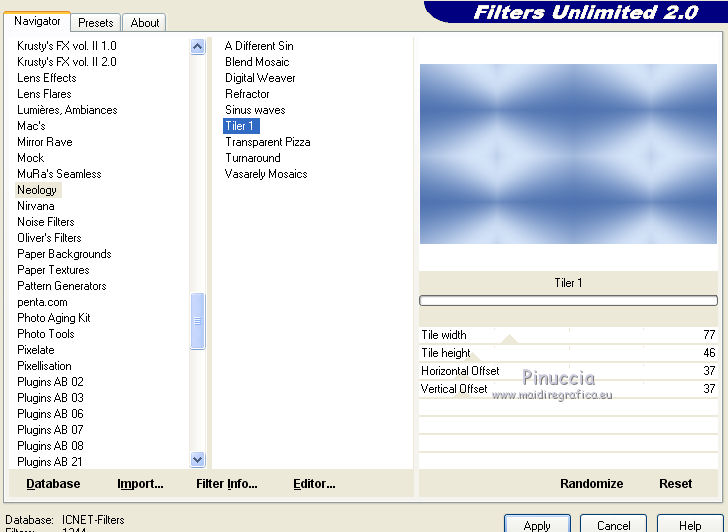Select the Blend Mosaic filter
728x532 pixels.
[x=257, y=62]
